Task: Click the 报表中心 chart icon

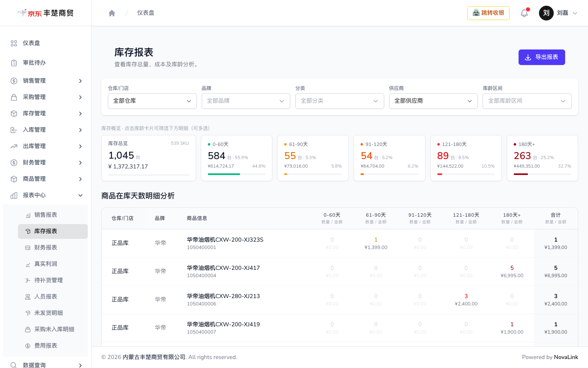Action: tap(14, 195)
